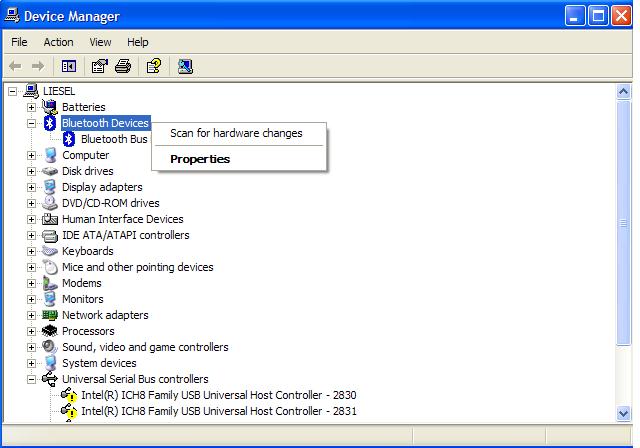The height and width of the screenshot is (448, 640).
Task: Click the Modems category icon
Action: pos(50,283)
